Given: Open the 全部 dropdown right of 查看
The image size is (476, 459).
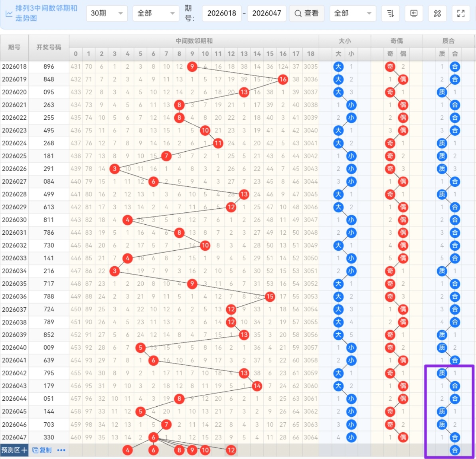Looking at the screenshot, I should point(353,14).
